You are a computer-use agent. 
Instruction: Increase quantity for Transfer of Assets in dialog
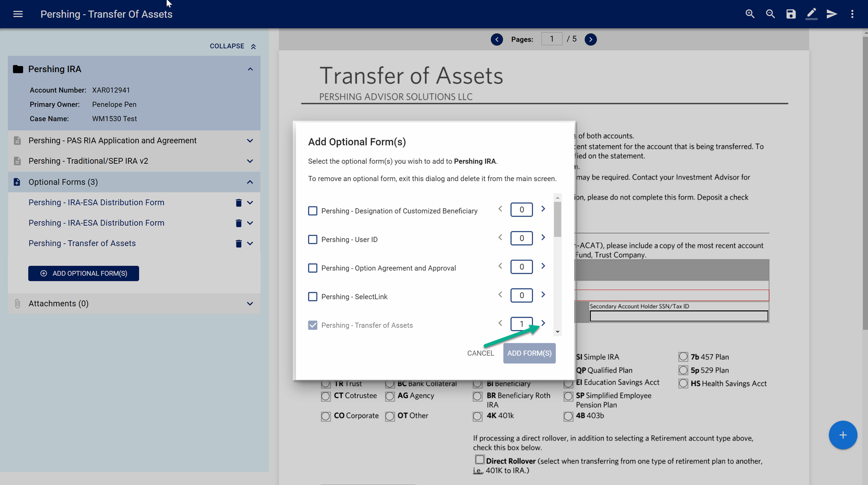(543, 323)
